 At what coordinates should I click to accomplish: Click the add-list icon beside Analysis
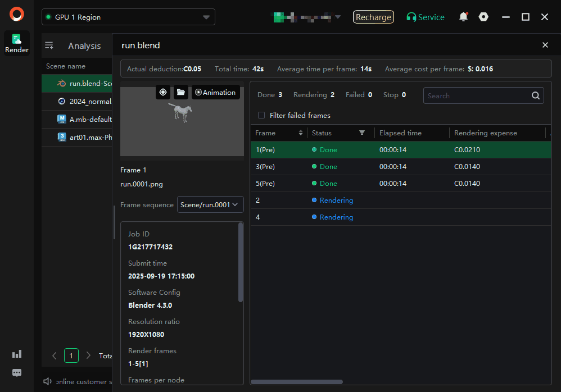[x=49, y=46]
